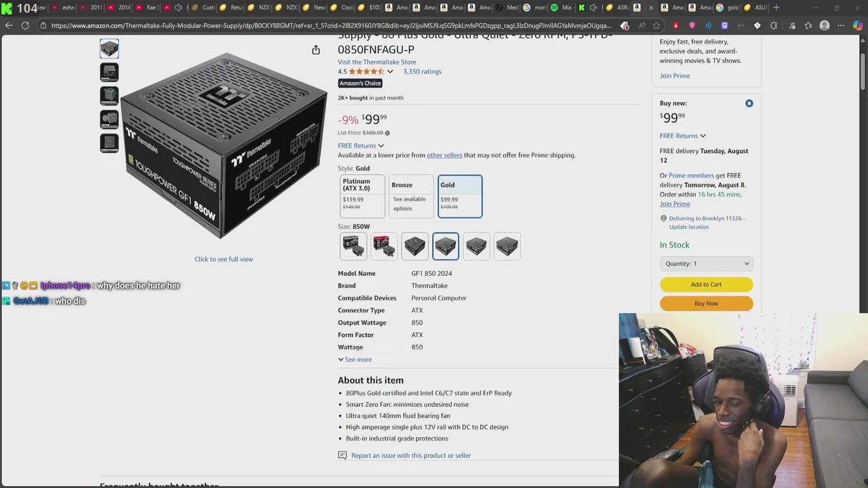Select the fourth product image thumbnail

pyautogui.click(x=109, y=119)
